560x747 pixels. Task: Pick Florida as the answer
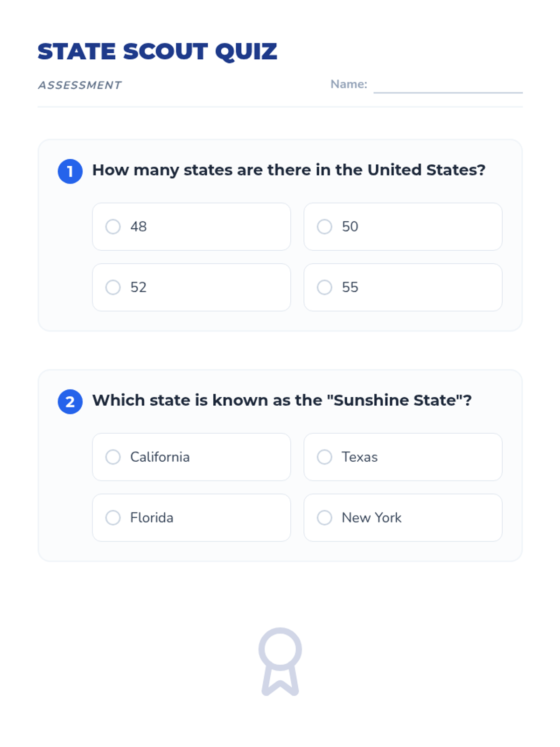(191, 517)
